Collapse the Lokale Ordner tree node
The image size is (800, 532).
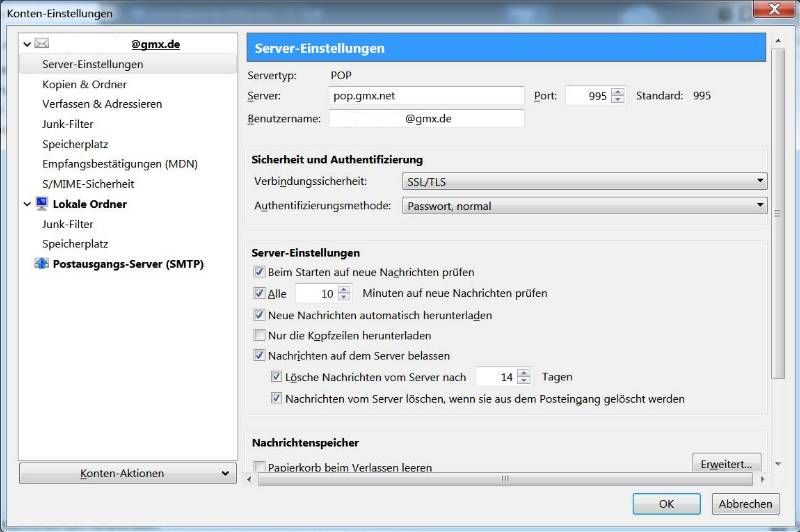[x=27, y=204]
